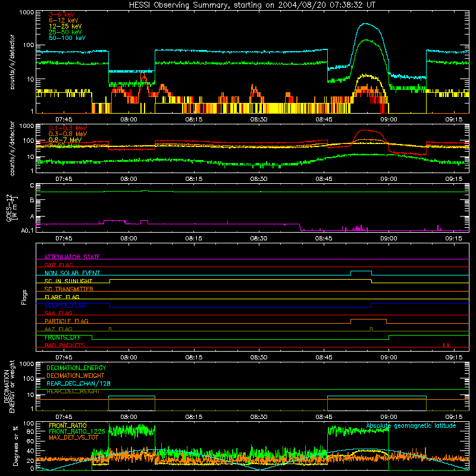Select the "40" tick on Degrees or % axis

coord(30,451)
